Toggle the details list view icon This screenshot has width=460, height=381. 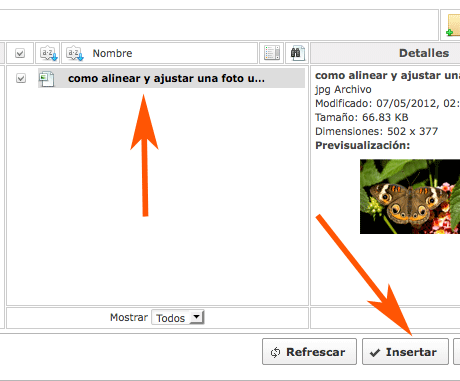272,53
